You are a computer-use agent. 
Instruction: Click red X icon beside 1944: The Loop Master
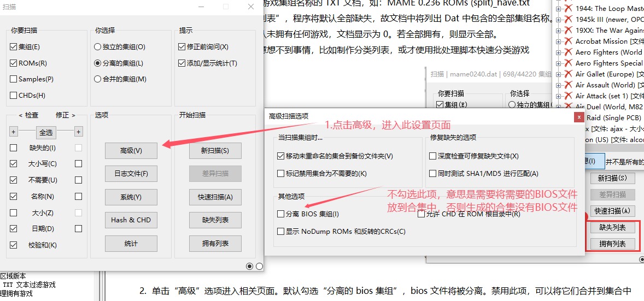click(x=569, y=8)
